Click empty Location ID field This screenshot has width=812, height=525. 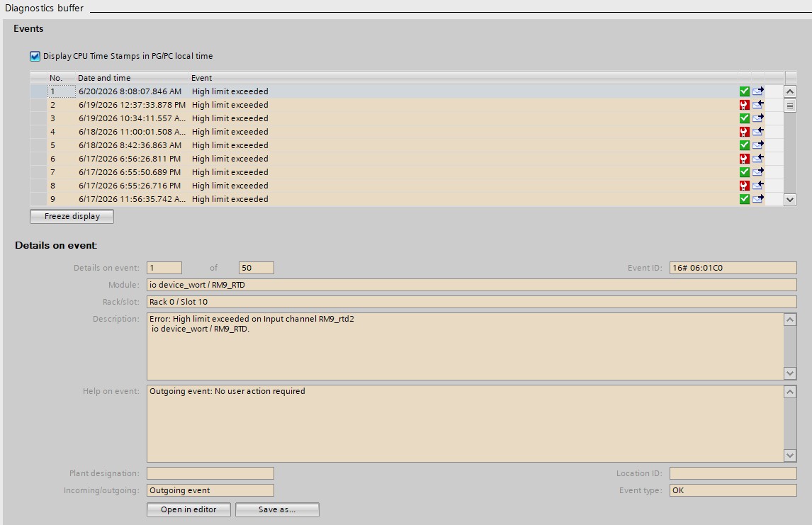pos(733,473)
